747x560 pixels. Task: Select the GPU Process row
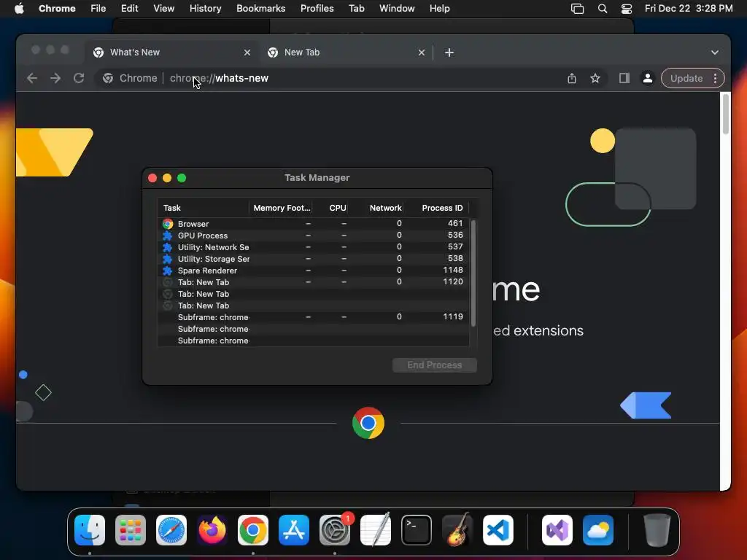tap(314, 236)
